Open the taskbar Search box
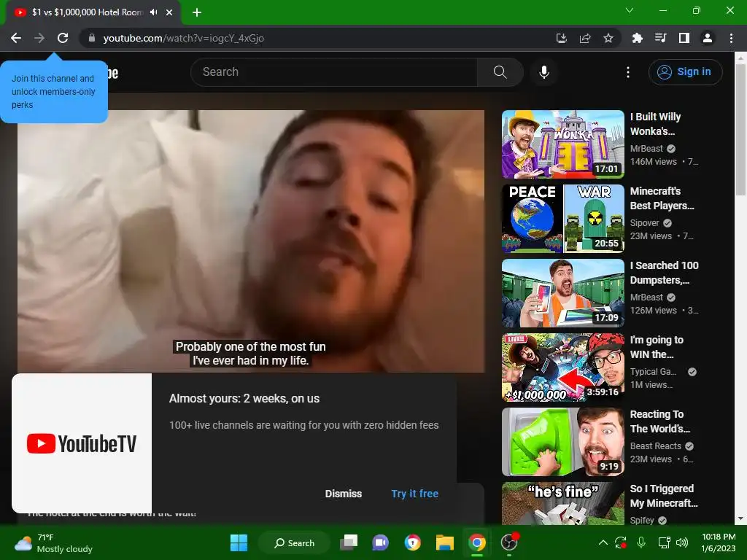This screenshot has height=560, width=747. (x=295, y=542)
